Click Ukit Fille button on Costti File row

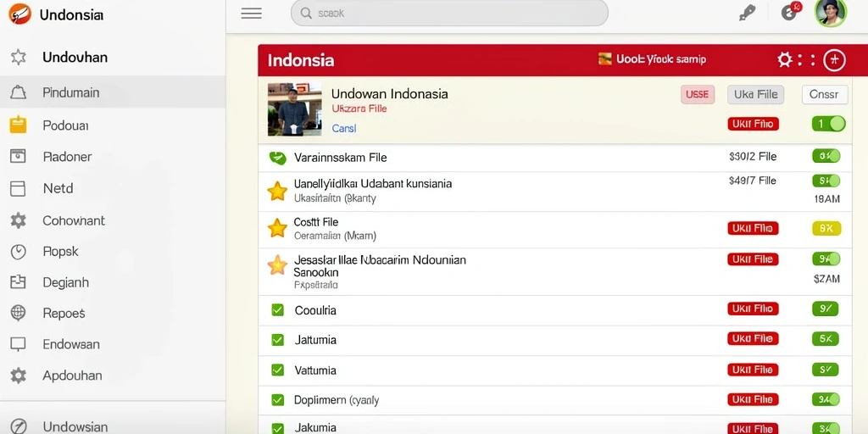tap(753, 228)
